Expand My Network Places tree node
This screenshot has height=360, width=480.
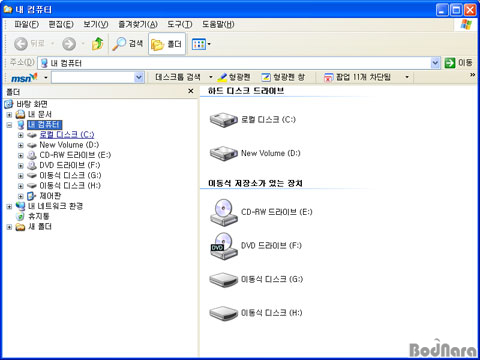click(x=9, y=207)
